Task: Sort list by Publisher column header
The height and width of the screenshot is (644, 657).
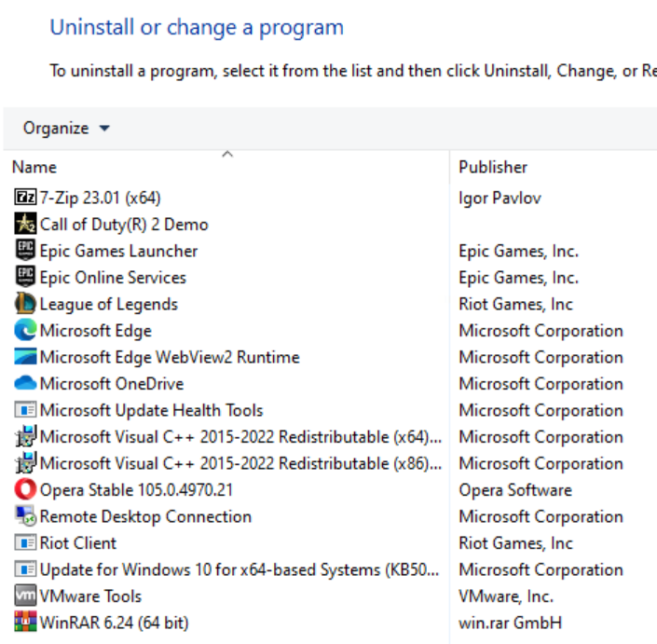Action: (x=493, y=167)
